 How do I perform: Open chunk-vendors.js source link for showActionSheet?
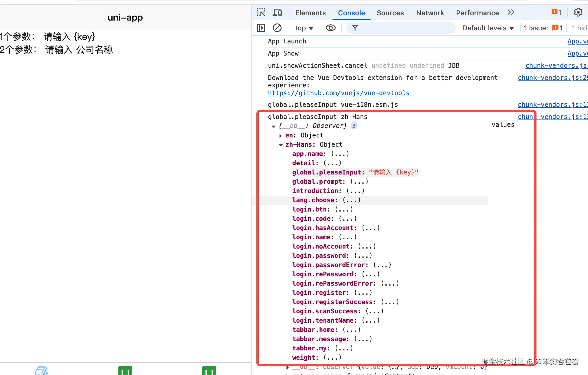[x=556, y=66]
